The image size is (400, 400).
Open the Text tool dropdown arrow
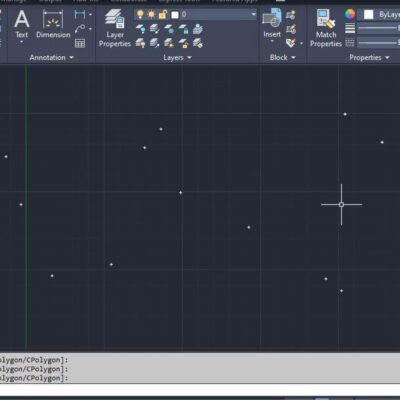click(x=22, y=42)
